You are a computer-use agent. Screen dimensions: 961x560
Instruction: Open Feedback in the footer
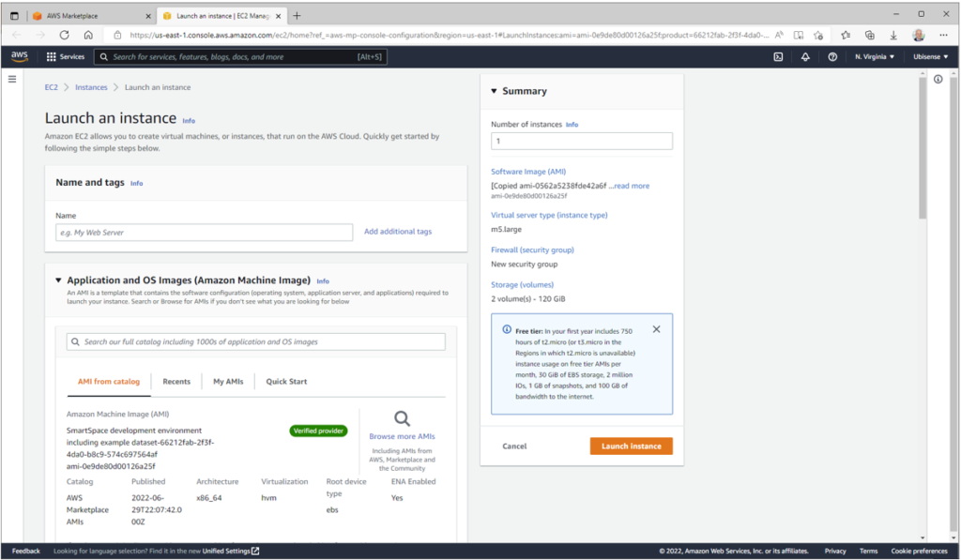(x=25, y=551)
